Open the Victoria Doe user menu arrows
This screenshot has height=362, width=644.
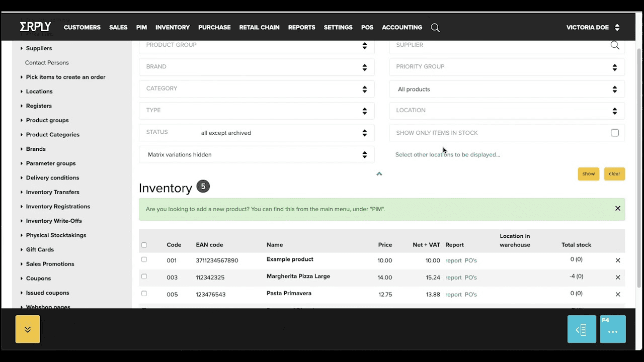(x=617, y=28)
